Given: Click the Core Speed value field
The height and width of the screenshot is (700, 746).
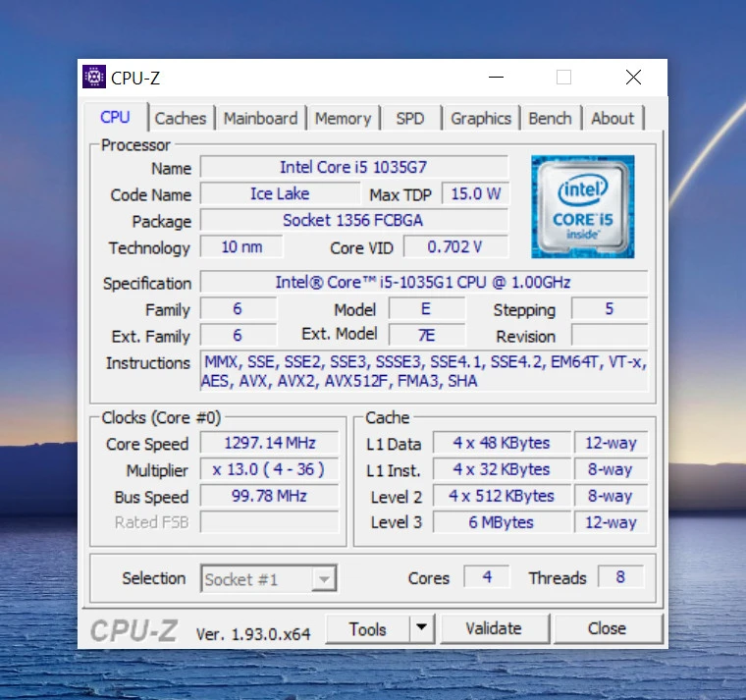Looking at the screenshot, I should point(270,444).
